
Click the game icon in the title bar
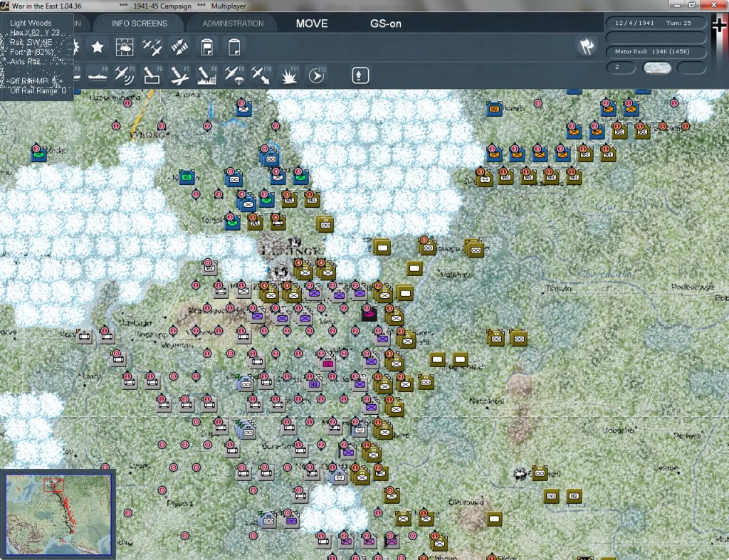click(x=5, y=6)
